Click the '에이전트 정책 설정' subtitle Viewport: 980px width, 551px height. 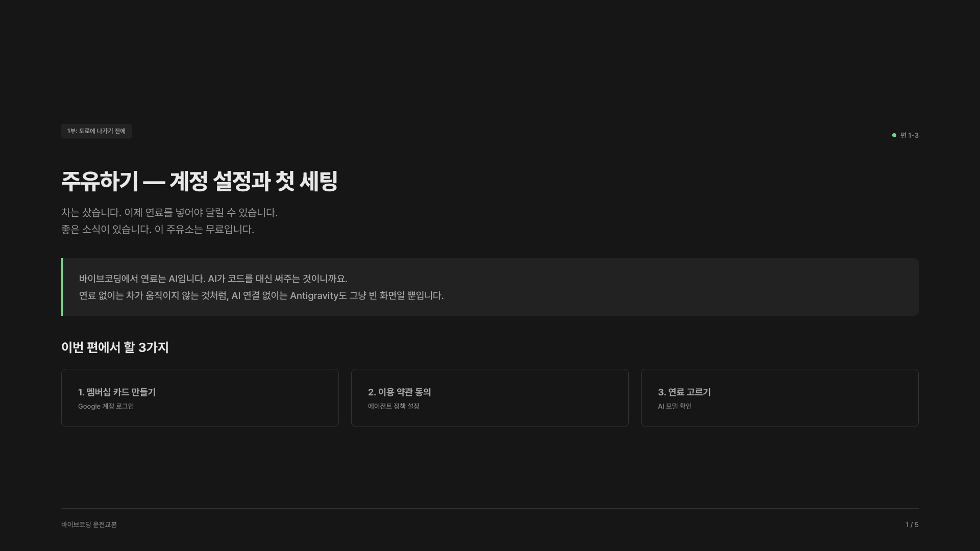pos(393,406)
